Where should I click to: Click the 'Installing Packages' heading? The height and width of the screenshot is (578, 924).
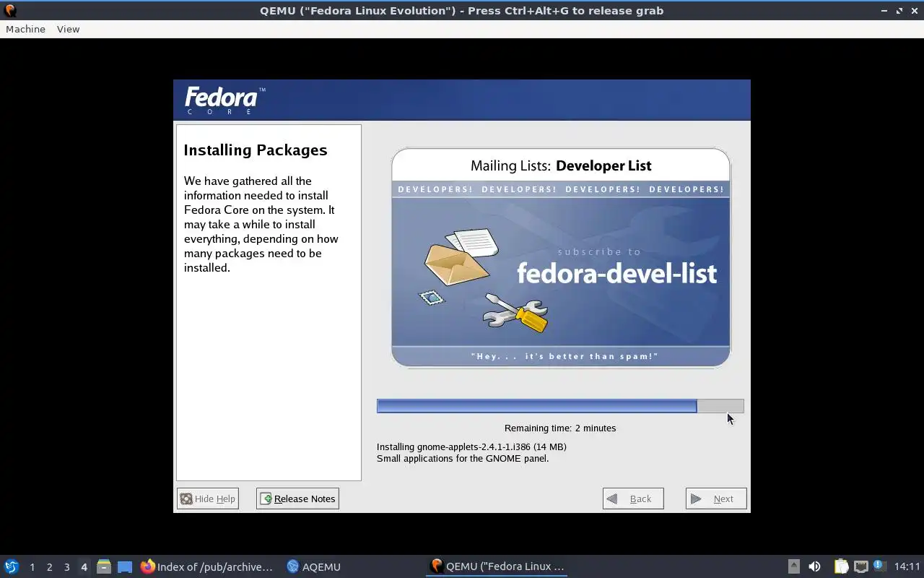click(x=255, y=150)
